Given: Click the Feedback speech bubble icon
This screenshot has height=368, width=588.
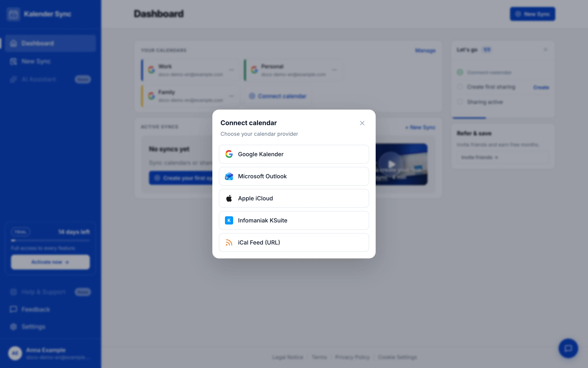Looking at the screenshot, I should (x=14, y=309).
